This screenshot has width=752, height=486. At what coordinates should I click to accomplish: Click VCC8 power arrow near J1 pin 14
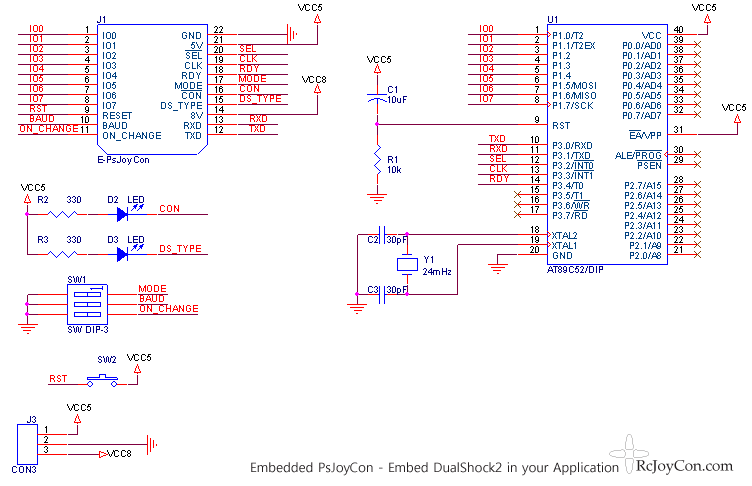[317, 89]
